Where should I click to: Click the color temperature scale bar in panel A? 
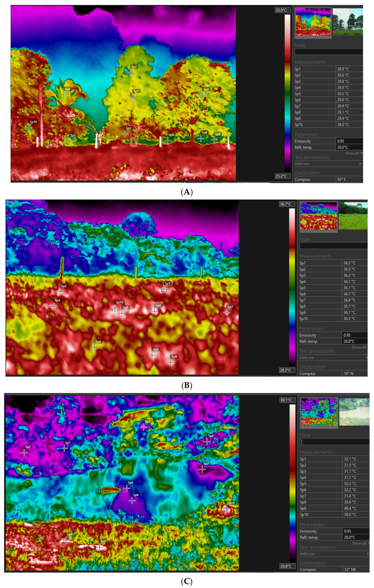287,93
